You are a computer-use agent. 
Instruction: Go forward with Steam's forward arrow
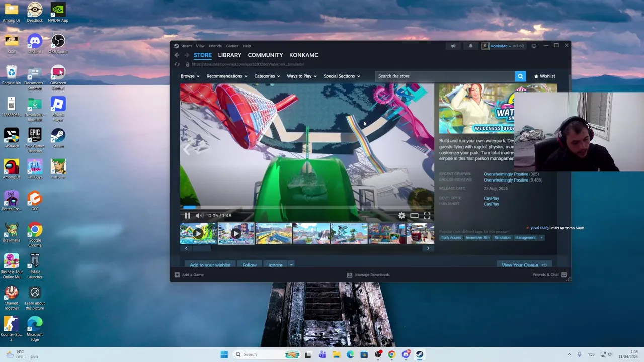point(186,55)
